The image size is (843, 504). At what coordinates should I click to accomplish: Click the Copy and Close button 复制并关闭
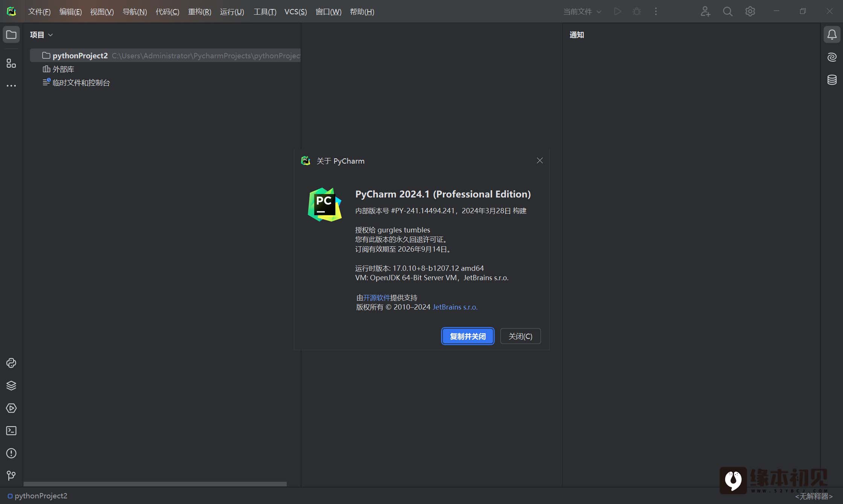click(468, 336)
